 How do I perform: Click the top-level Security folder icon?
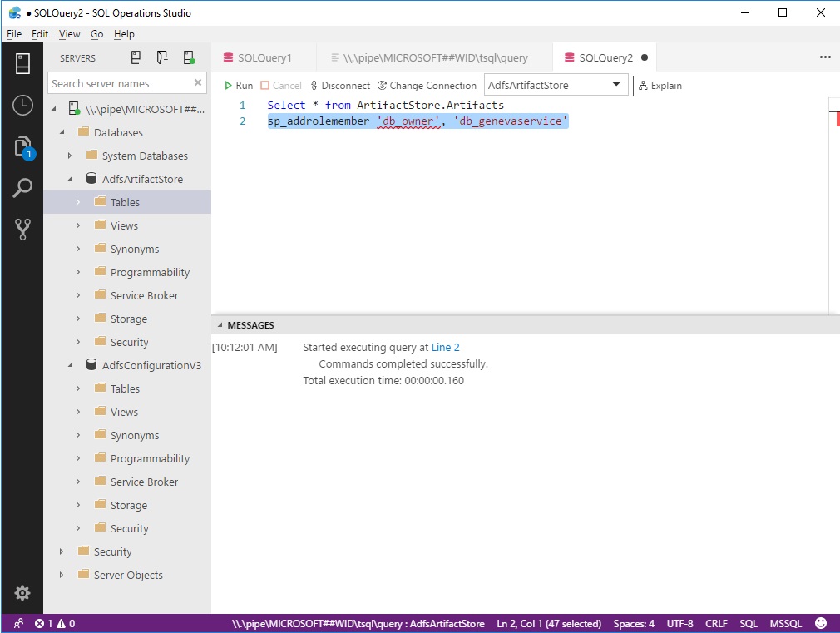tap(83, 551)
